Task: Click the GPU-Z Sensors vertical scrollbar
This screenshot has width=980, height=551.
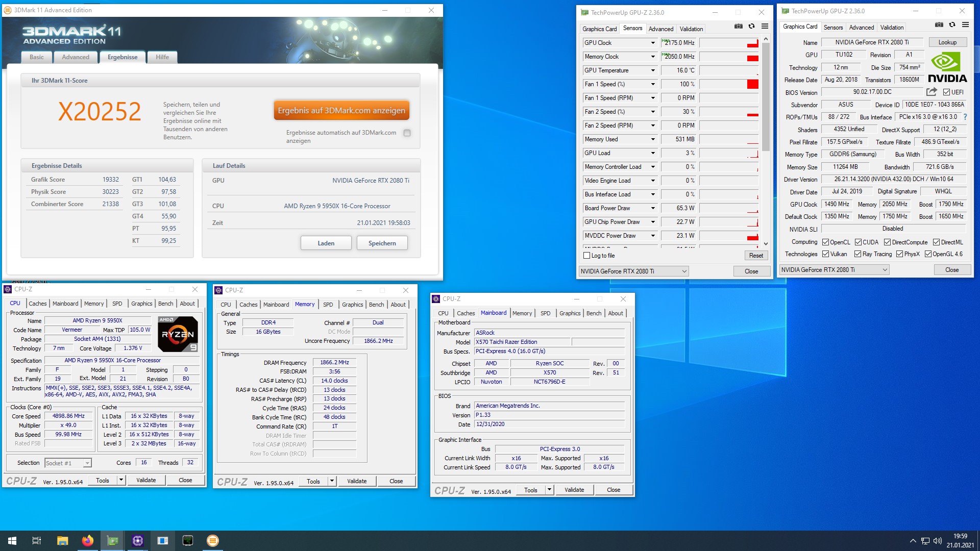Action: [766, 97]
